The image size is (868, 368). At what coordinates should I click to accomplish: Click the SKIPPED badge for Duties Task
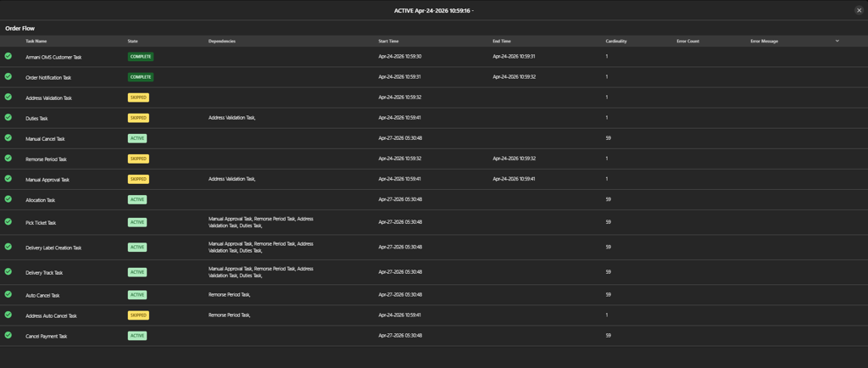[x=138, y=118]
